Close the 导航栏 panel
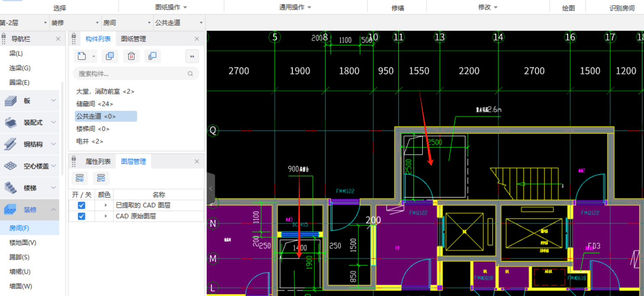 coord(58,39)
